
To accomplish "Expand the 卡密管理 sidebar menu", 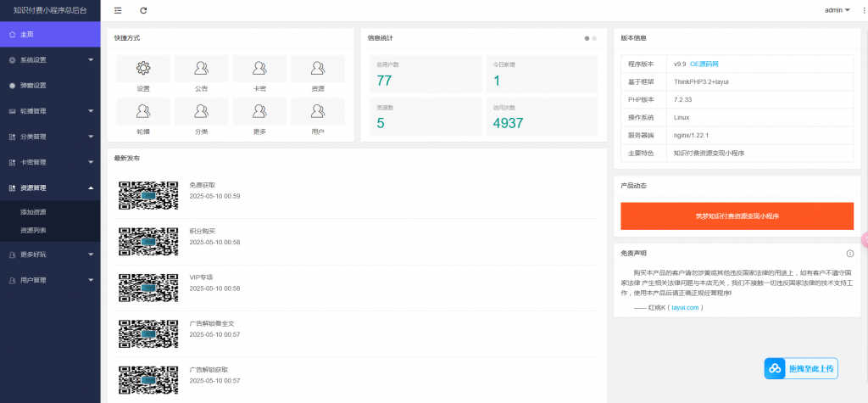I will click(x=50, y=162).
